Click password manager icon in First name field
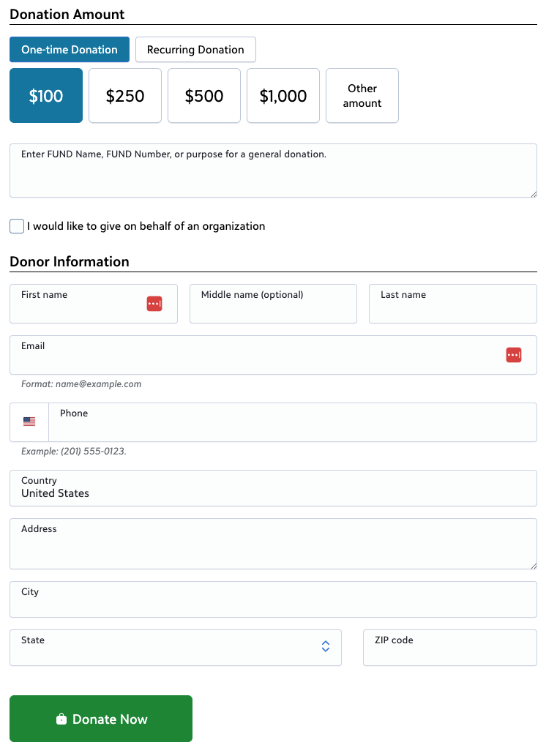 [154, 304]
